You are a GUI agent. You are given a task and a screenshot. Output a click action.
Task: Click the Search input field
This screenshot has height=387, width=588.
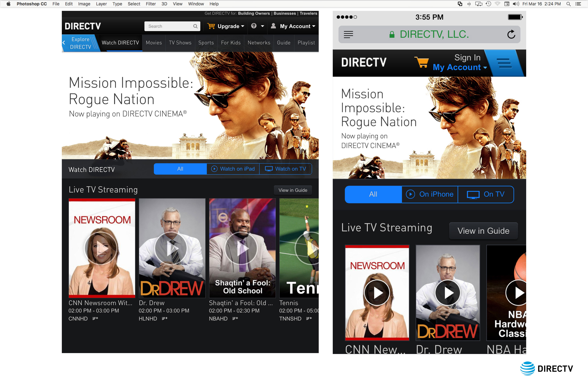click(x=172, y=26)
